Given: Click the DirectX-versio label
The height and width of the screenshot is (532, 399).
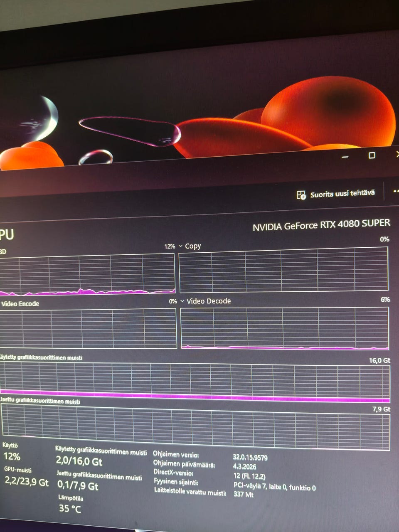Looking at the screenshot, I should (x=173, y=473).
